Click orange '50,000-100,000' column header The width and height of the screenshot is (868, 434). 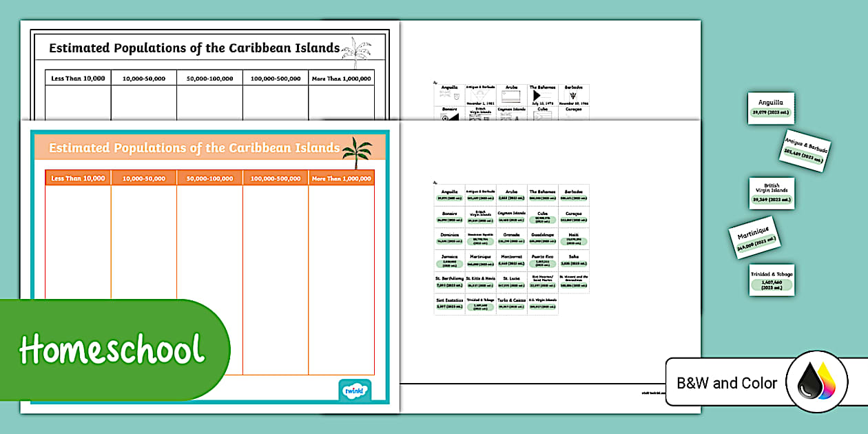(x=209, y=178)
